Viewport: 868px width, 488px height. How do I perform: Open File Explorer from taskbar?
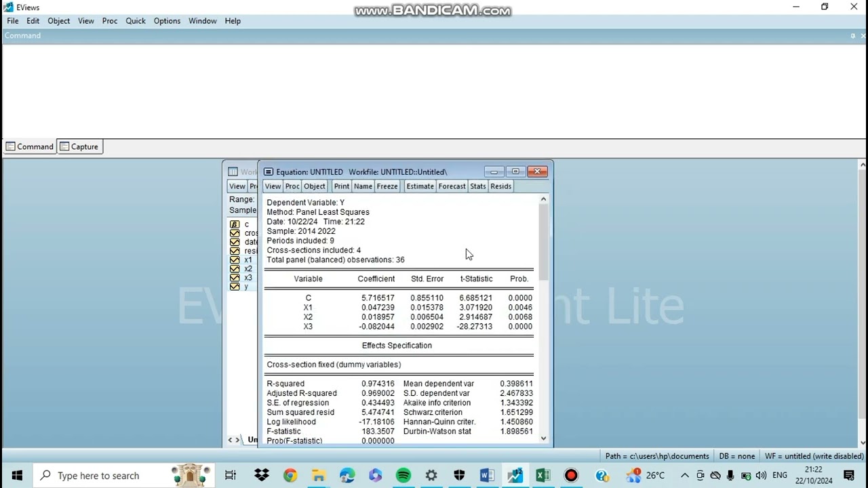[x=318, y=475]
